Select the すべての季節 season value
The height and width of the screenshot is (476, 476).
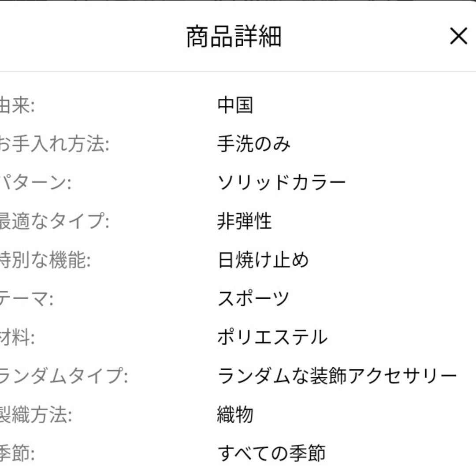click(x=271, y=453)
